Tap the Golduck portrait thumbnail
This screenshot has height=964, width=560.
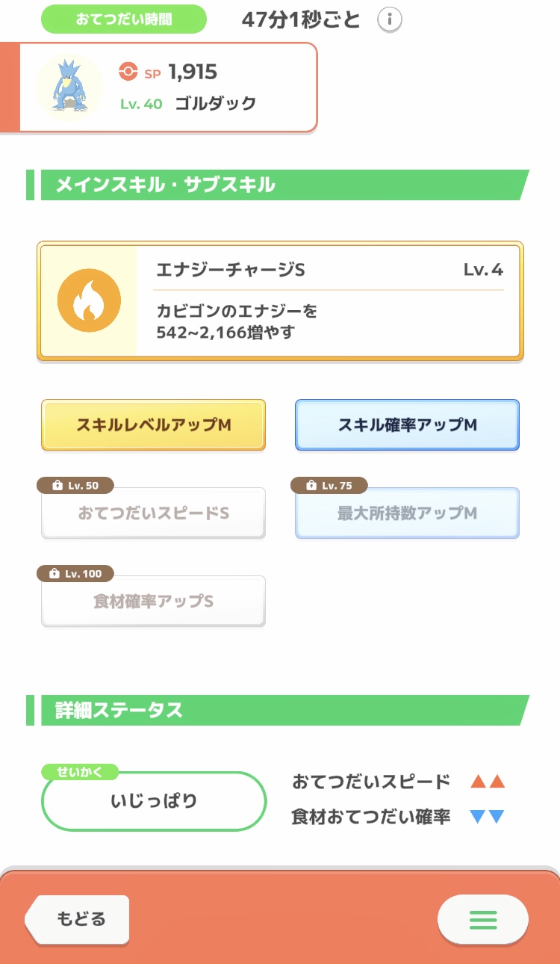[69, 87]
